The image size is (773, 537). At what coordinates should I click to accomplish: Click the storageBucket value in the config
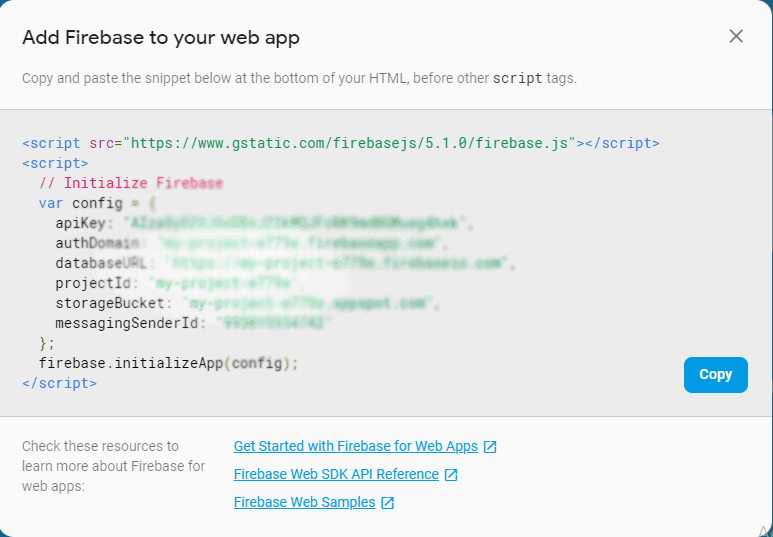point(310,303)
